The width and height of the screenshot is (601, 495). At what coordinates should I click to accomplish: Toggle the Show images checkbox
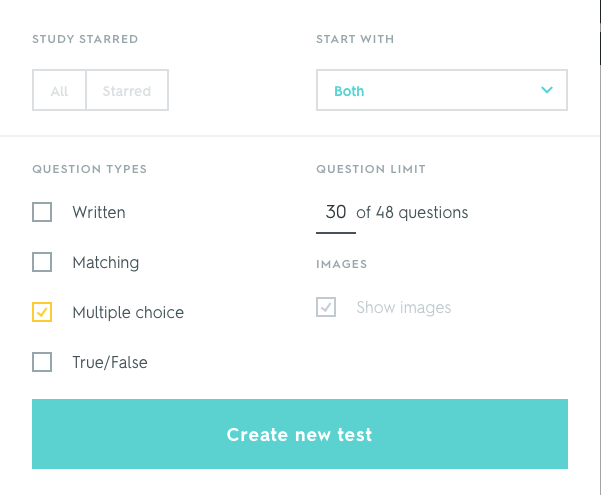click(x=326, y=307)
